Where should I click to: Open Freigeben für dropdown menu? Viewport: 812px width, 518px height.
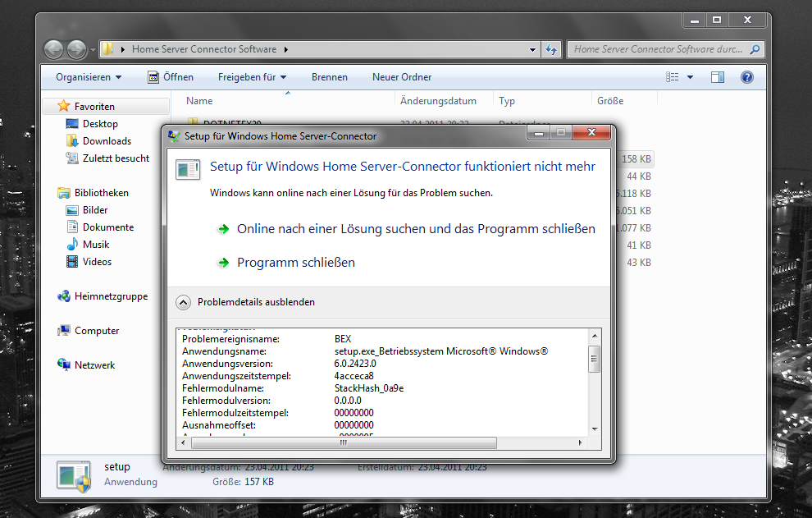click(252, 77)
